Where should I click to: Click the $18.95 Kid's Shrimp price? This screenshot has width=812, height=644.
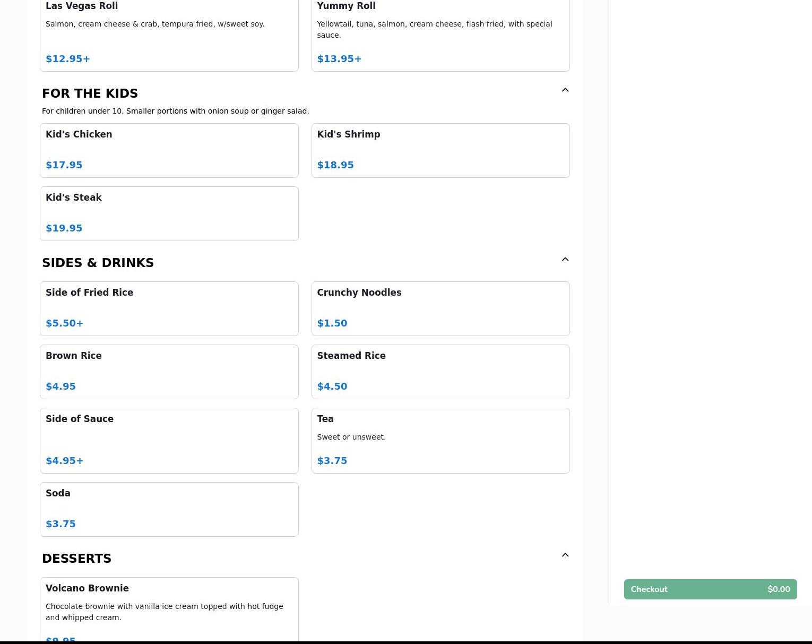tap(335, 165)
